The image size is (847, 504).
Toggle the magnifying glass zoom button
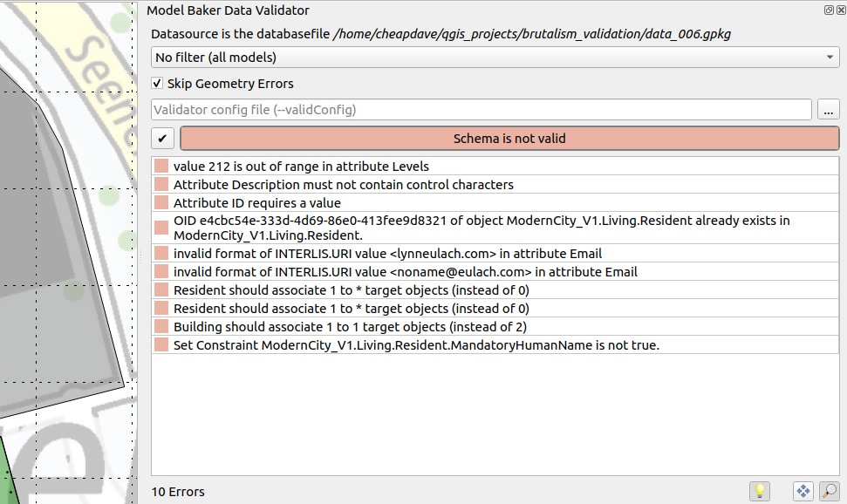click(x=829, y=492)
